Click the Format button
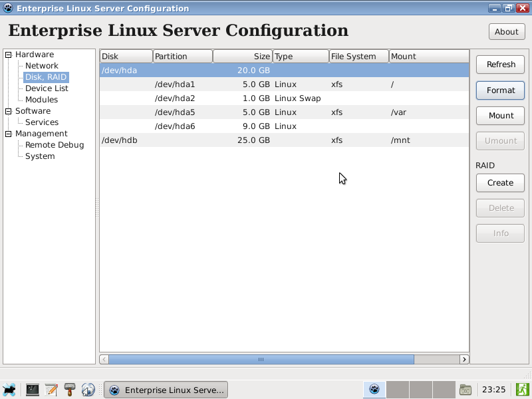The width and height of the screenshot is (532, 399). pos(501,90)
